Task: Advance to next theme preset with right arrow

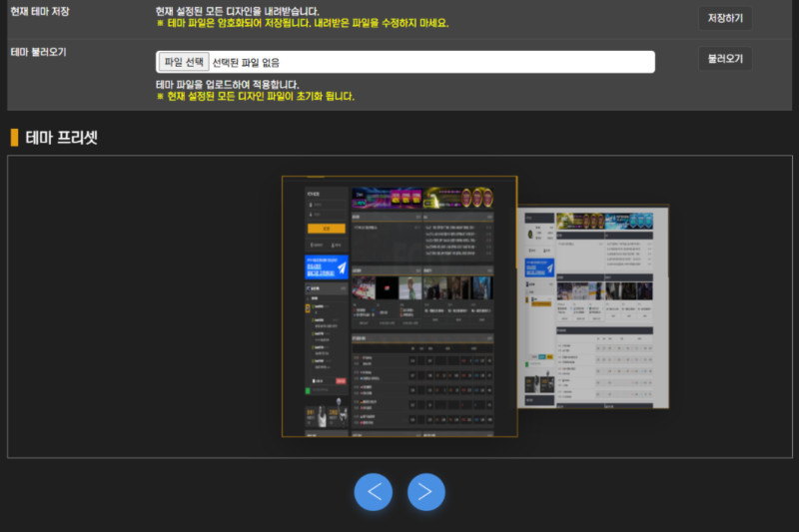Action: pos(425,491)
